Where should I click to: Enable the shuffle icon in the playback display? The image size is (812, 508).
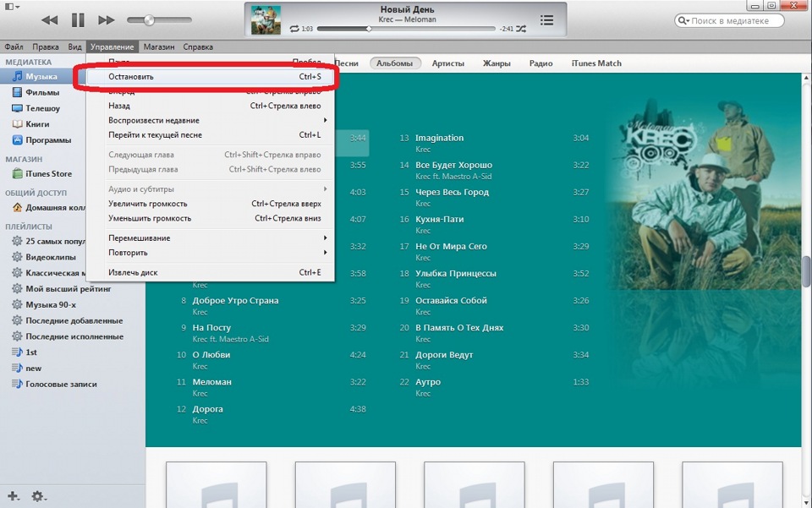[519, 27]
